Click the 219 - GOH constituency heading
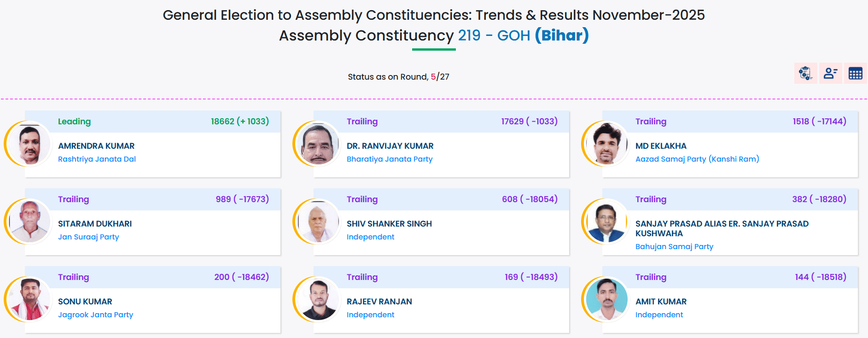The image size is (868, 338). point(494,35)
